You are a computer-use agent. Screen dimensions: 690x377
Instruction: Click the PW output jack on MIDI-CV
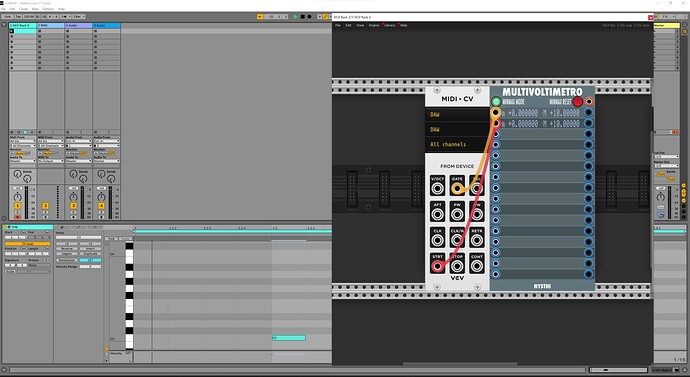click(x=457, y=214)
